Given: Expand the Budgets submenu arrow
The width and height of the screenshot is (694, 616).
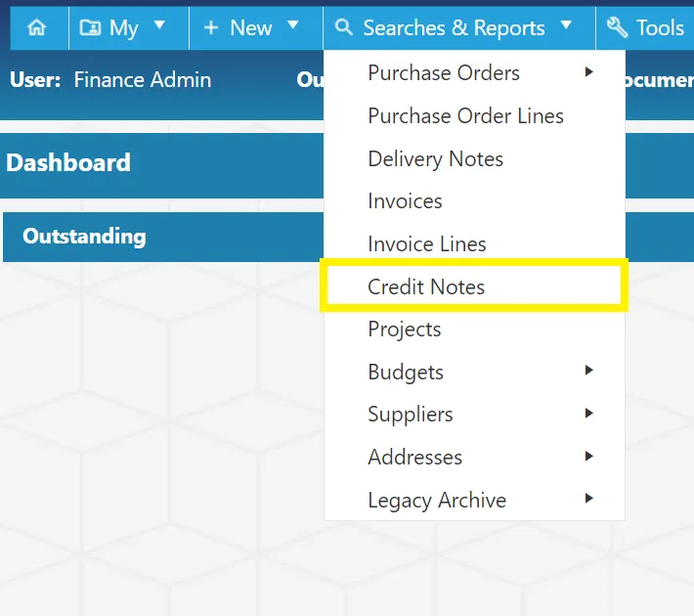Looking at the screenshot, I should tap(588, 370).
